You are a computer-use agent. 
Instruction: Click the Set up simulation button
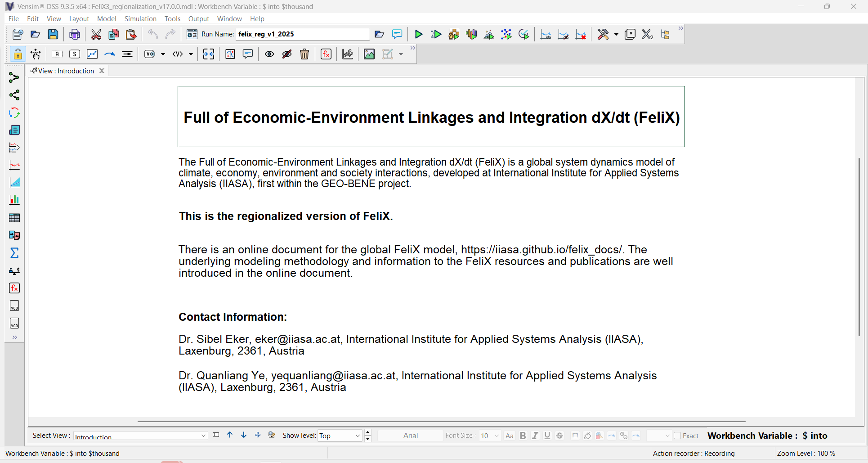pyautogui.click(x=192, y=34)
